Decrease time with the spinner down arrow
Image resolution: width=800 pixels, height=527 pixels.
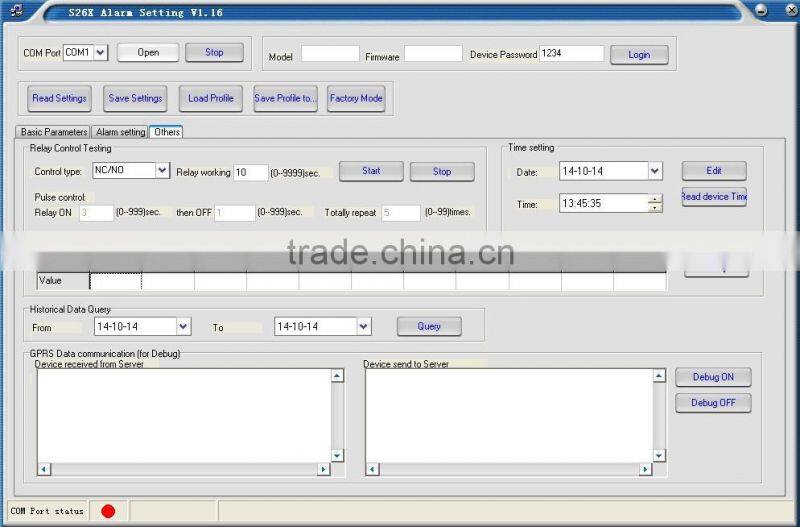(655, 207)
